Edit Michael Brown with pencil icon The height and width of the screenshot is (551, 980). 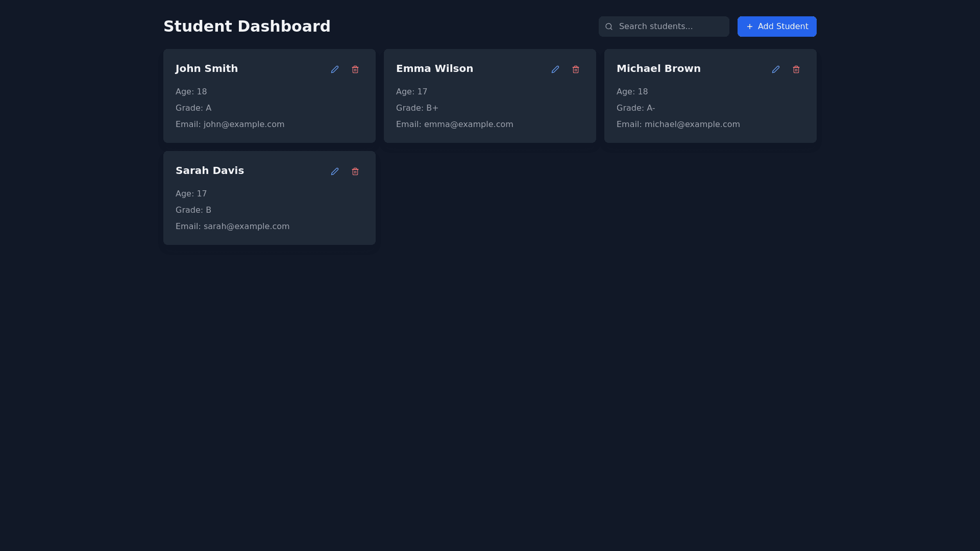tap(776, 69)
